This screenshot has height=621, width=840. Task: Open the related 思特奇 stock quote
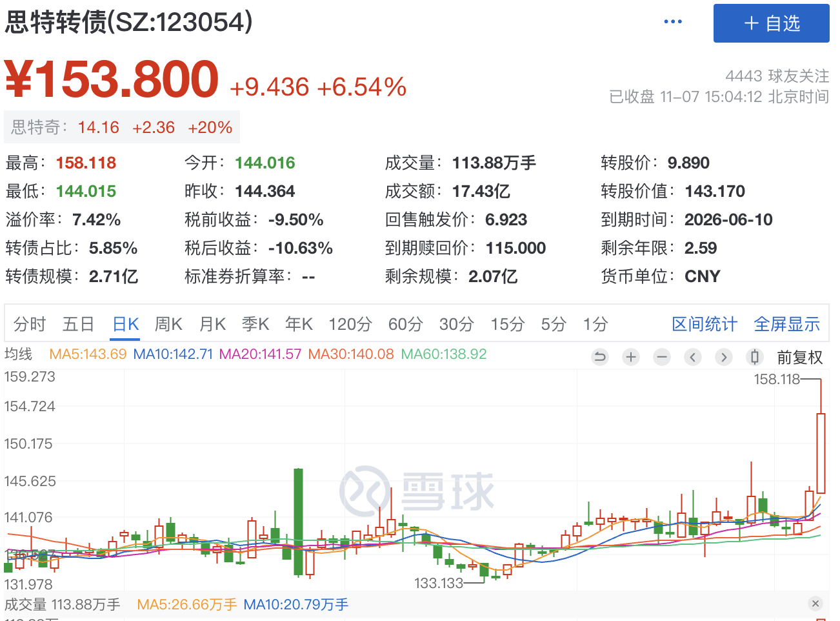pos(122,127)
